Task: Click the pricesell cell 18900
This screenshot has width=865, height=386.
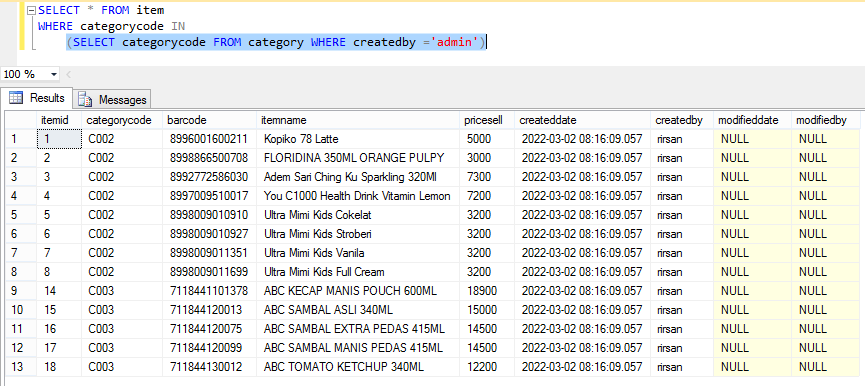Action: pos(487,291)
